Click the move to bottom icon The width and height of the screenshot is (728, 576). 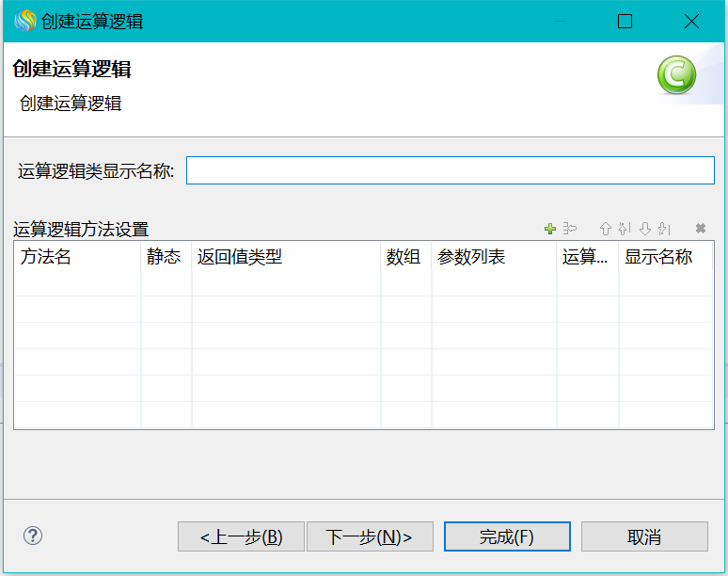tap(664, 229)
